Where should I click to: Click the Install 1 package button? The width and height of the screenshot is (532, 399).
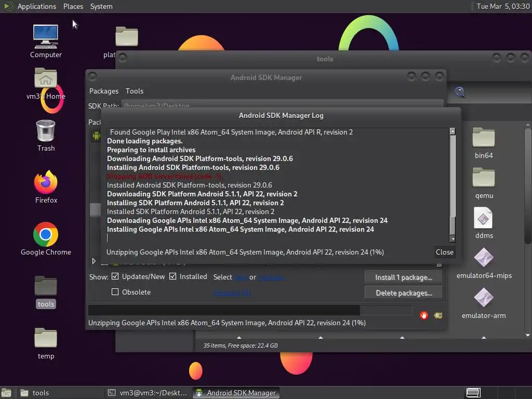403,277
